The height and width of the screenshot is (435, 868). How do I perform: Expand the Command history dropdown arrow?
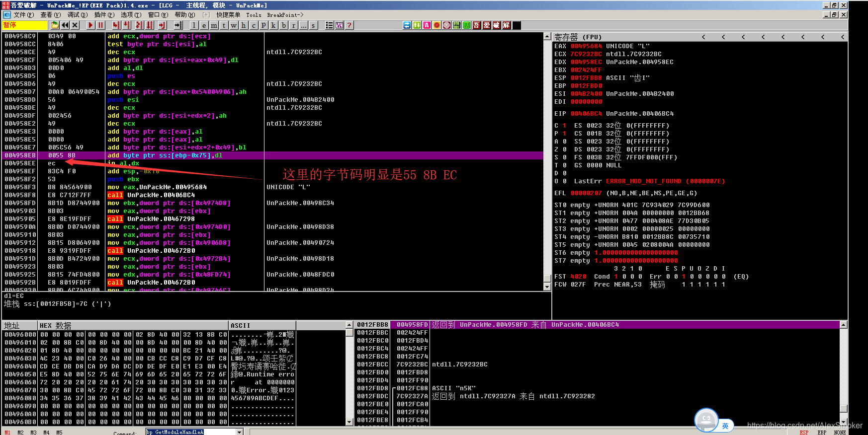240,432
